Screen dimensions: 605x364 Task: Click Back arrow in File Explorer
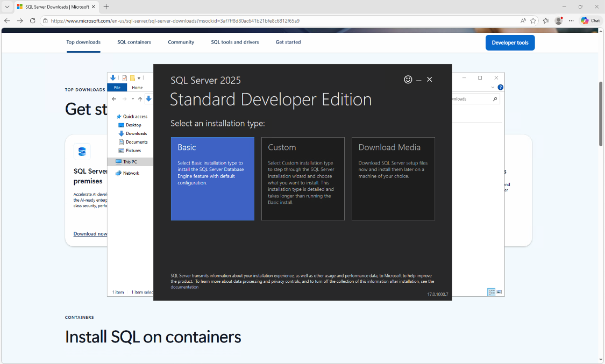pos(114,99)
